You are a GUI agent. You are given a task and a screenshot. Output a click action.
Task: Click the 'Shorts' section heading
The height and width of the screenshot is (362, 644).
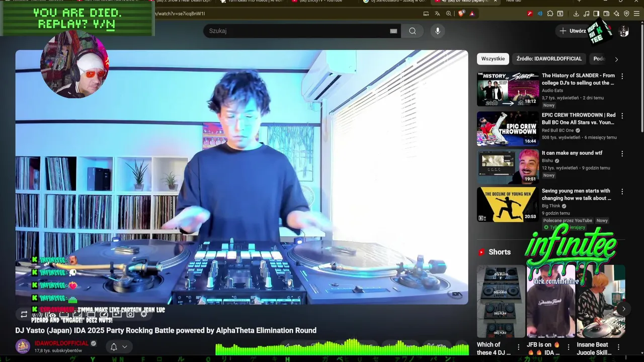click(499, 252)
